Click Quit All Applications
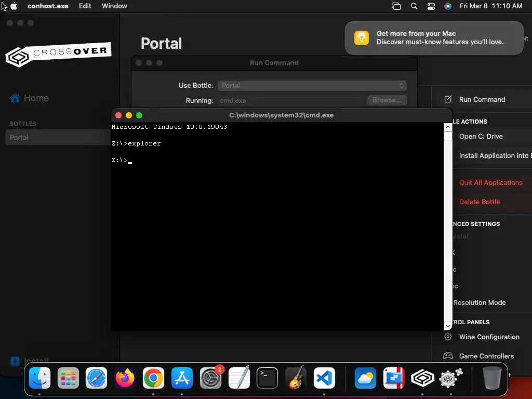This screenshot has width=532, height=399. (x=490, y=182)
